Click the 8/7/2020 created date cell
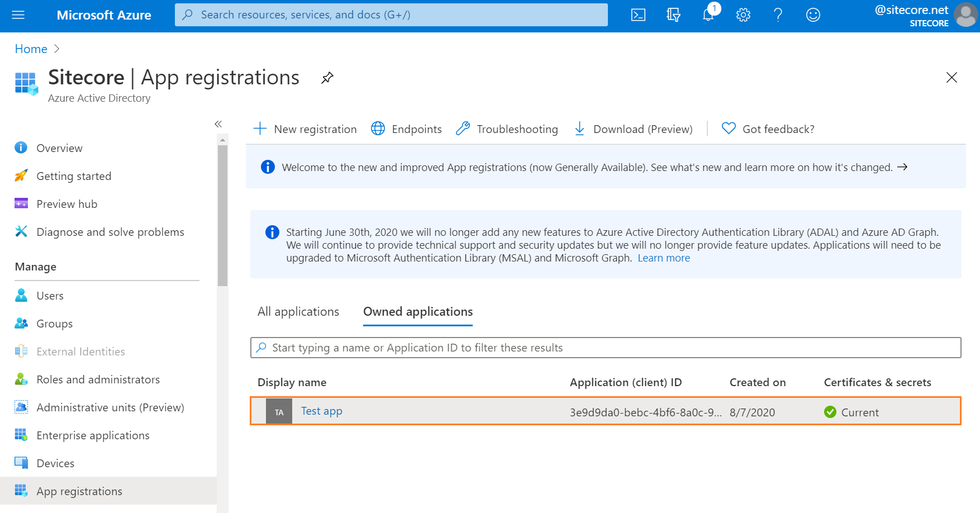 752,412
